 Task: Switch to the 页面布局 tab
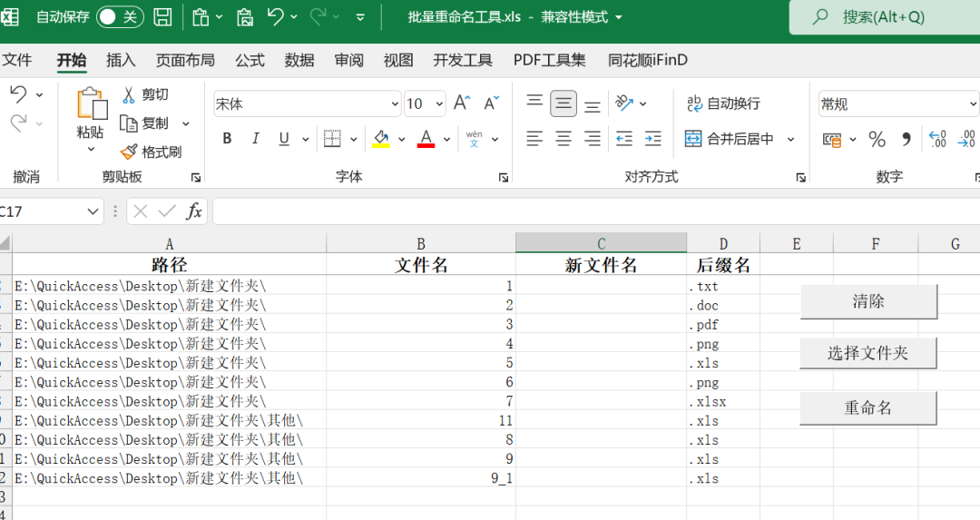pyautogui.click(x=185, y=60)
